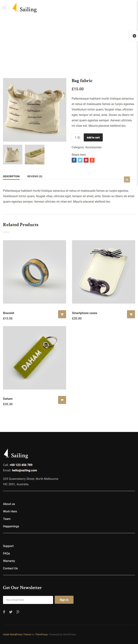Share item on Twitter
The image size is (138, 644).
[80, 160]
